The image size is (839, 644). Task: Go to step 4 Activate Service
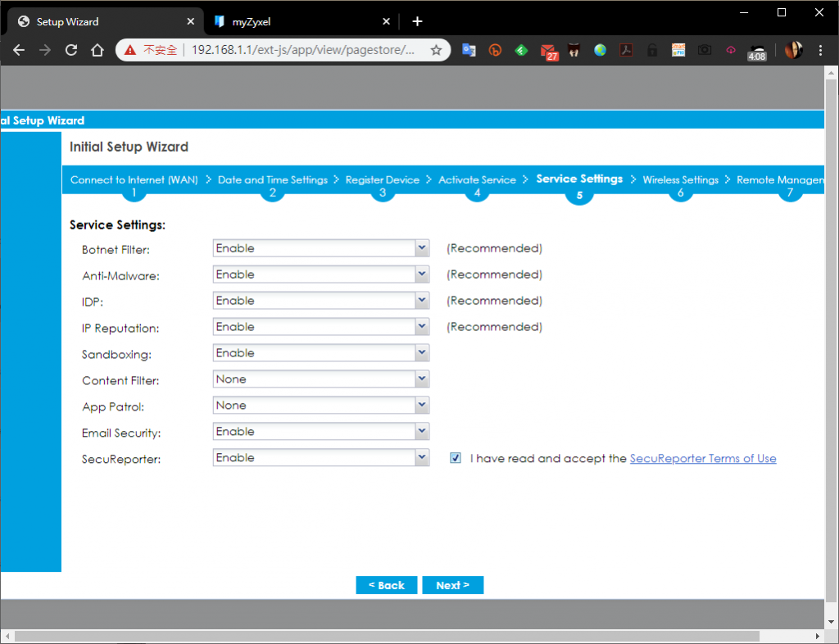[x=477, y=185]
